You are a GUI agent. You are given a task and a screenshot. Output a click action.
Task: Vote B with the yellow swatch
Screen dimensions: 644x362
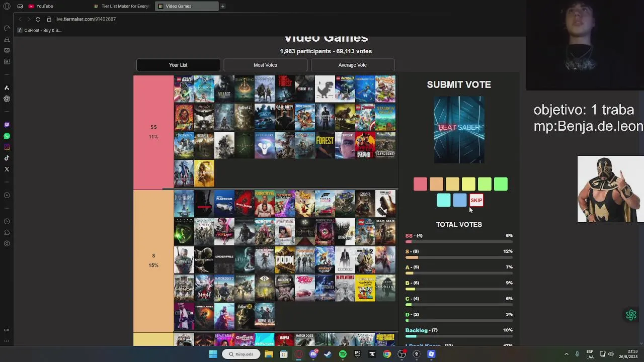(468, 184)
